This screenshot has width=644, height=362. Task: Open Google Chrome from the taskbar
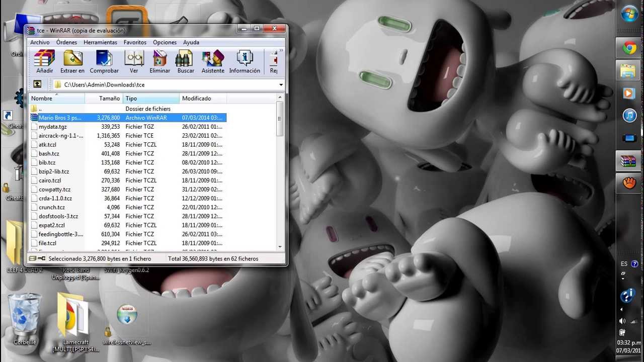coord(629,48)
